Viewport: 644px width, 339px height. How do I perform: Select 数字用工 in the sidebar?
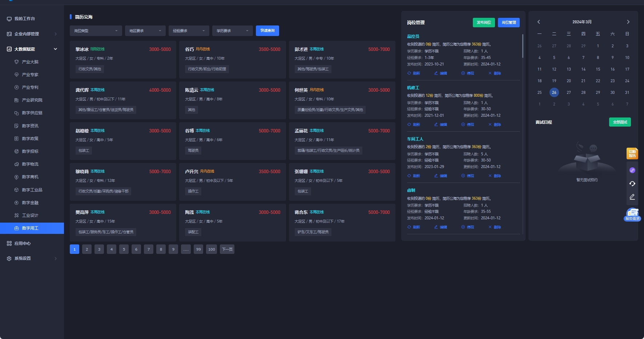(32, 228)
